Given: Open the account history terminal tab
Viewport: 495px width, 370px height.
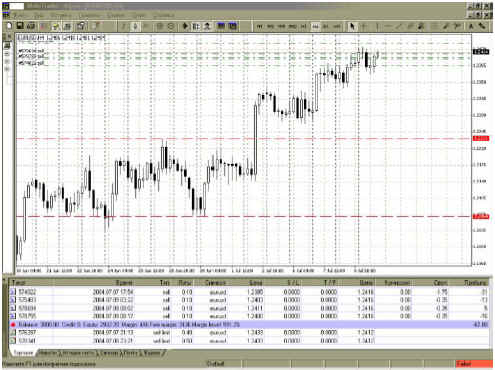Looking at the screenshot, I should pos(78,352).
